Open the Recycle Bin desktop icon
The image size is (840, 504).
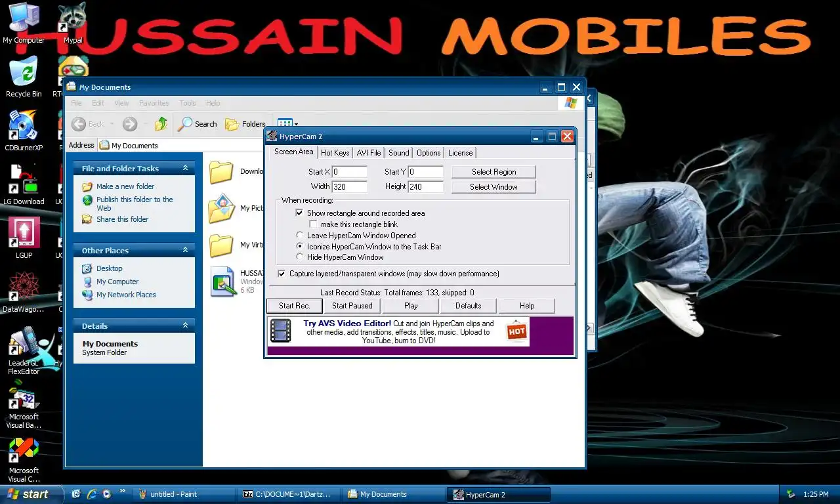tap(24, 77)
